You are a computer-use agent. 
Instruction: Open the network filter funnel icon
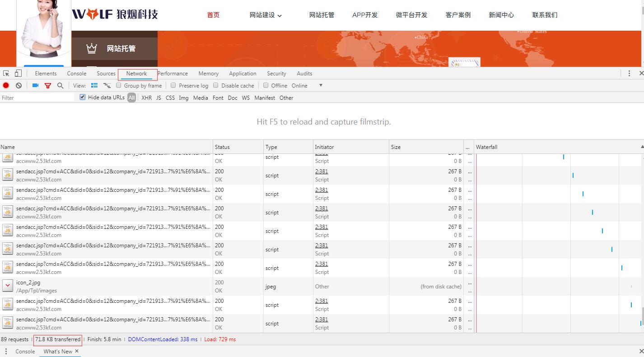point(47,85)
